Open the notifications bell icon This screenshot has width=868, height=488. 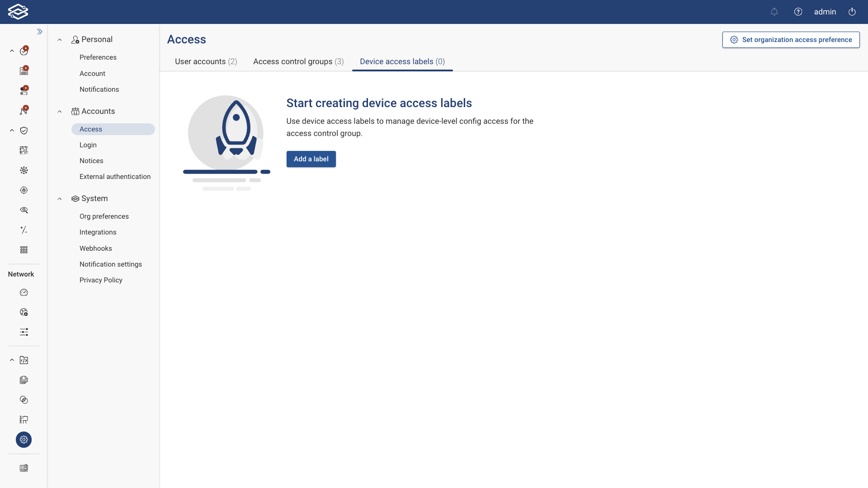[x=774, y=12]
